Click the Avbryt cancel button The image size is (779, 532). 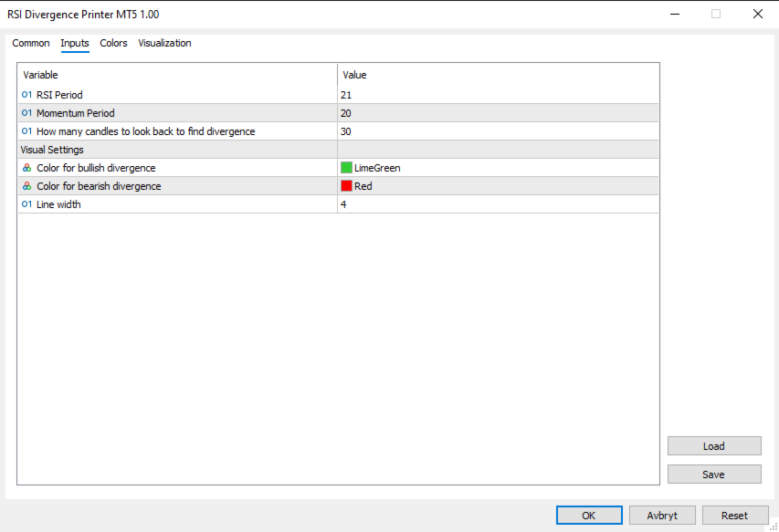[662, 516]
